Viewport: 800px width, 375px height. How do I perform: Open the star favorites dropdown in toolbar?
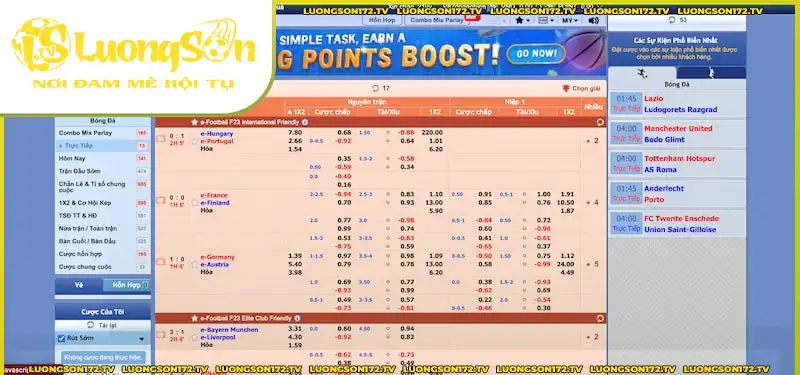click(522, 20)
